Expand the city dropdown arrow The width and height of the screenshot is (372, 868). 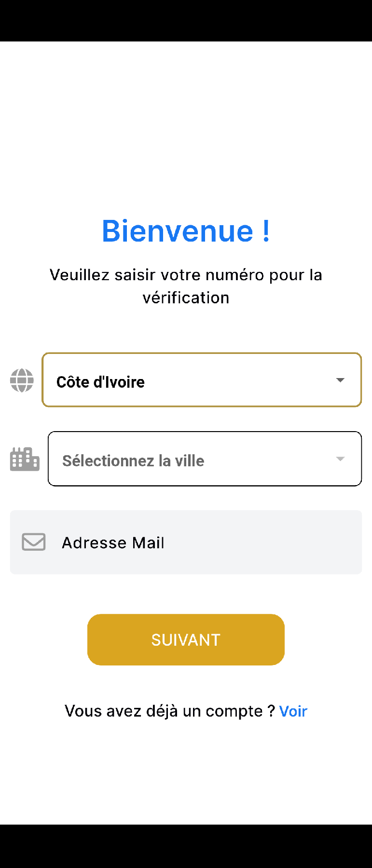[340, 459]
